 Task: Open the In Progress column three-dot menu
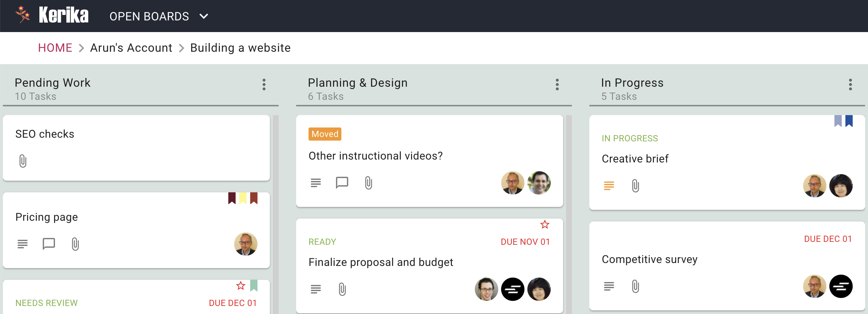pyautogui.click(x=850, y=85)
